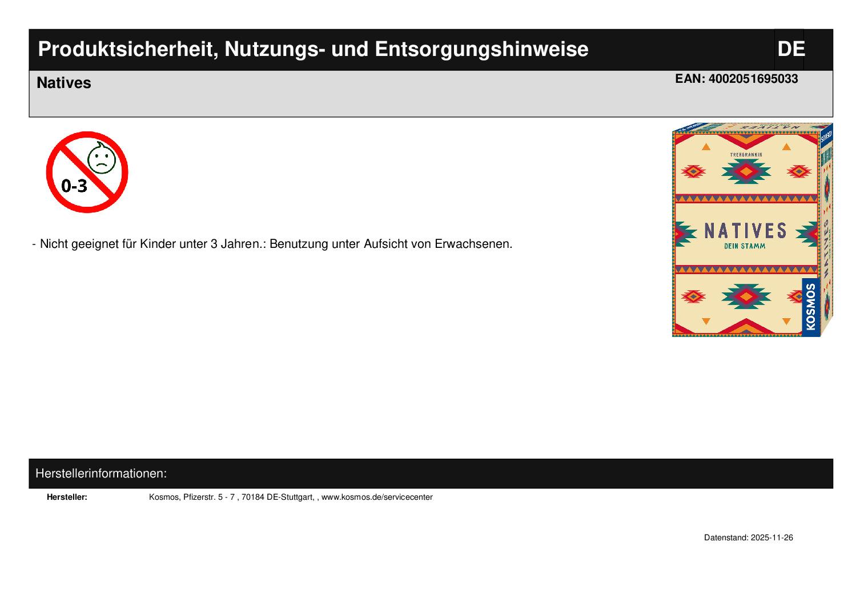The width and height of the screenshot is (868, 614).
Task: Click the Datenstand 2025-11-26 date
Action: pyautogui.click(x=748, y=538)
